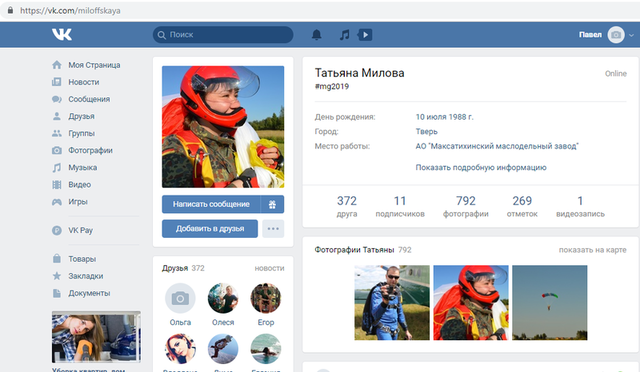Click Написать сообщение button
Viewport: 640px width, 372px height.
[x=211, y=204]
